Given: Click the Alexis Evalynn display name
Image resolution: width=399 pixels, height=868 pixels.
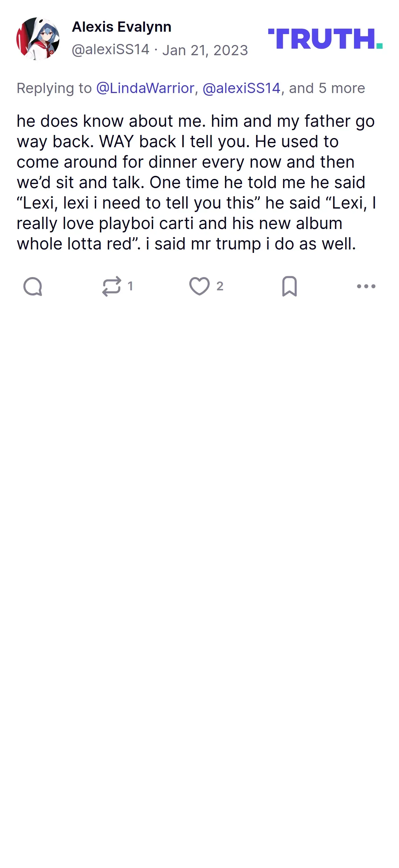Looking at the screenshot, I should [122, 27].
